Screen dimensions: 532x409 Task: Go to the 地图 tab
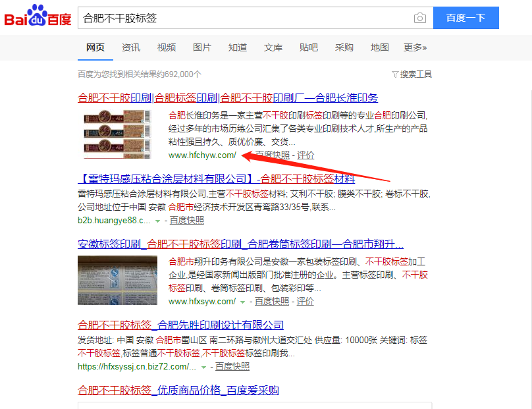click(380, 47)
